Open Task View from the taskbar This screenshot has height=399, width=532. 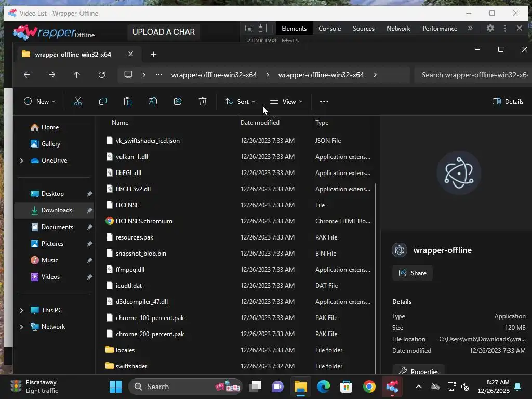point(255,387)
